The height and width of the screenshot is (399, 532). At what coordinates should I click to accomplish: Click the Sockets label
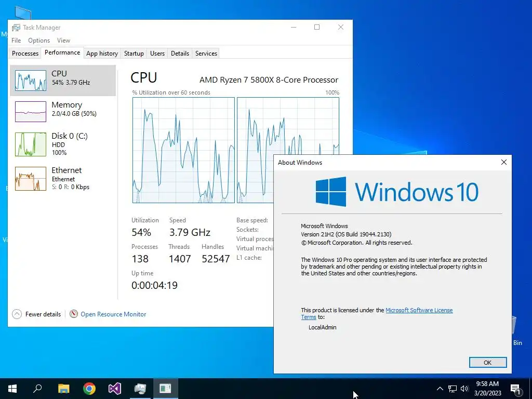[247, 230]
